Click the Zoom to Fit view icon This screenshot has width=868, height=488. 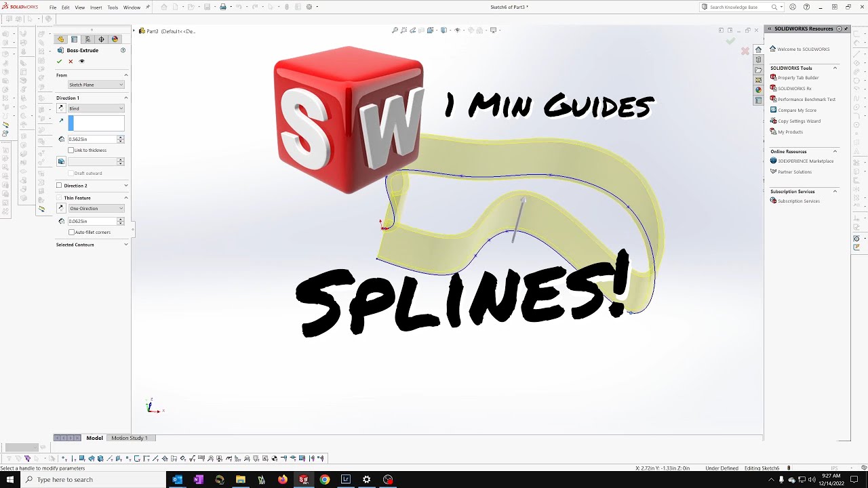point(395,30)
